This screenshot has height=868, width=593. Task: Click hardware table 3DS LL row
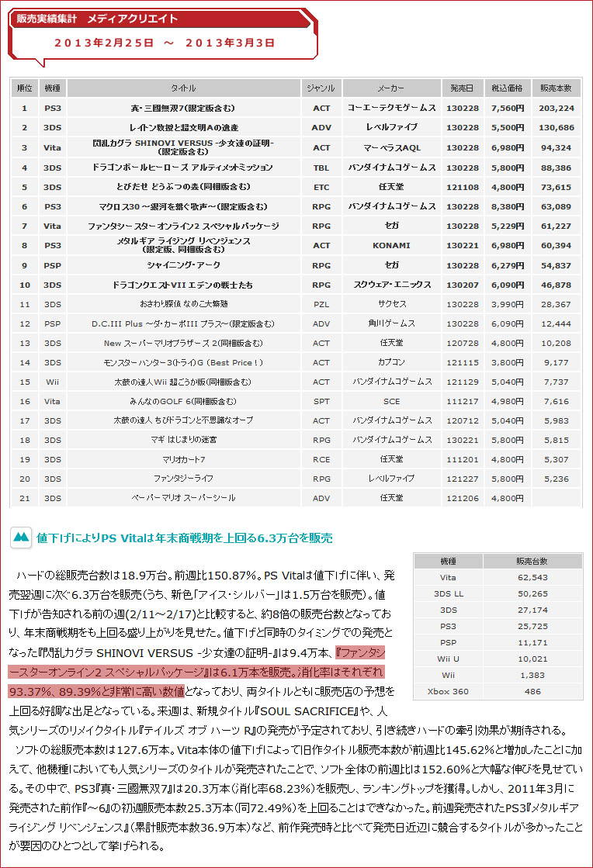pyautogui.click(x=498, y=593)
